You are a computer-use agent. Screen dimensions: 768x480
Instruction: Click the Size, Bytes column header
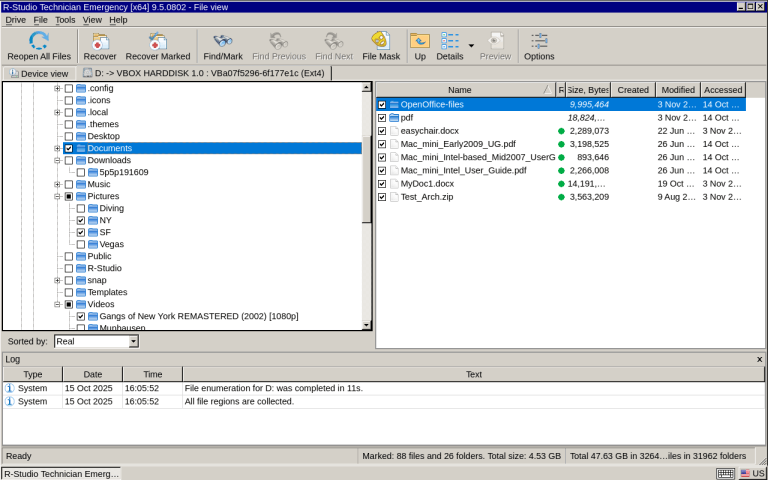[x=588, y=90]
